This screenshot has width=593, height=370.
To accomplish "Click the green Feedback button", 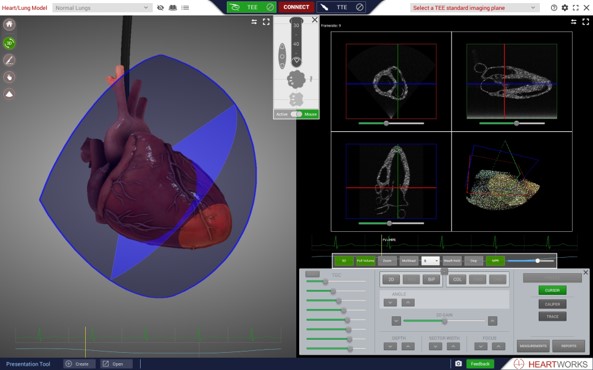I will tap(480, 364).
